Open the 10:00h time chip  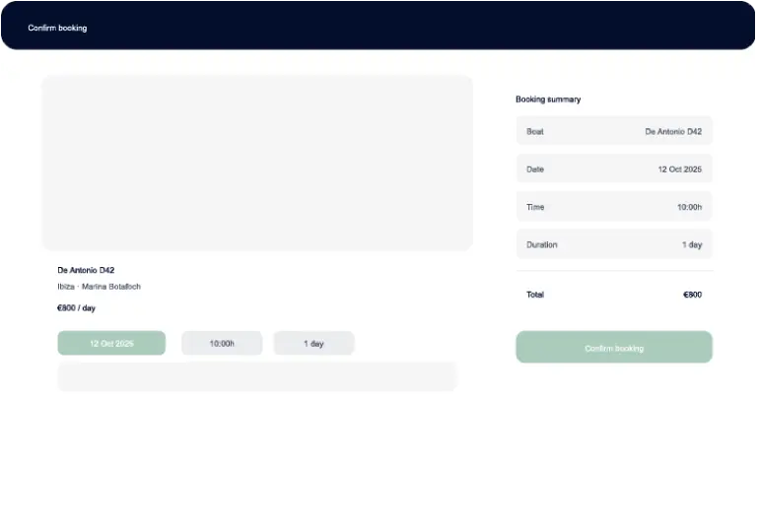point(222,344)
